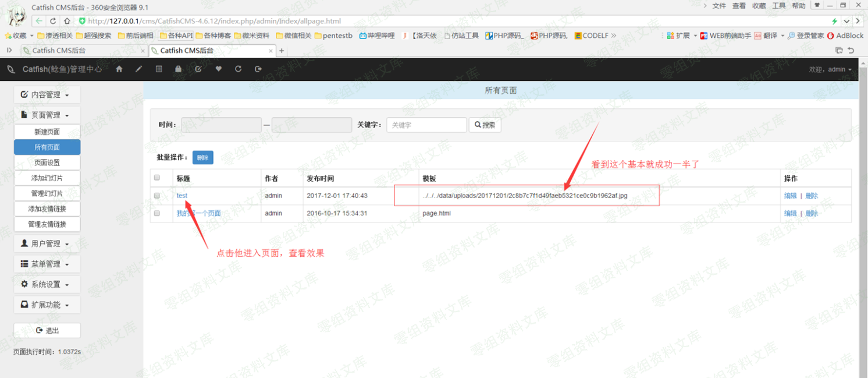
Task: Open the test page title link
Action: (x=182, y=196)
